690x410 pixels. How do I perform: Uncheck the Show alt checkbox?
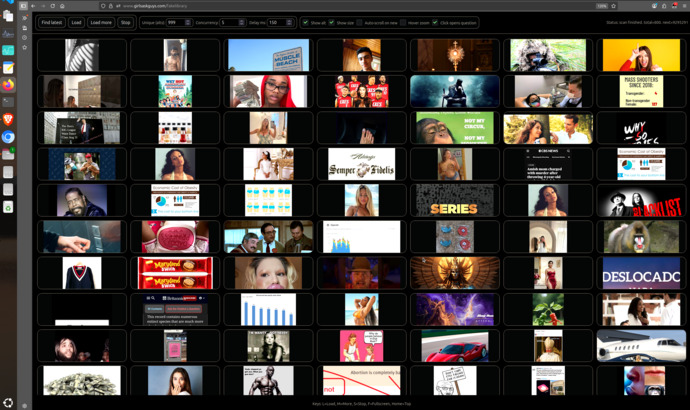[x=305, y=22]
